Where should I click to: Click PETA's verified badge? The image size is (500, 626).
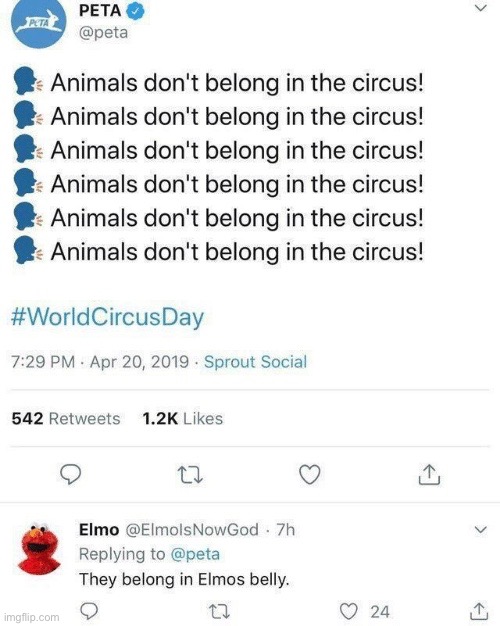coord(135,11)
